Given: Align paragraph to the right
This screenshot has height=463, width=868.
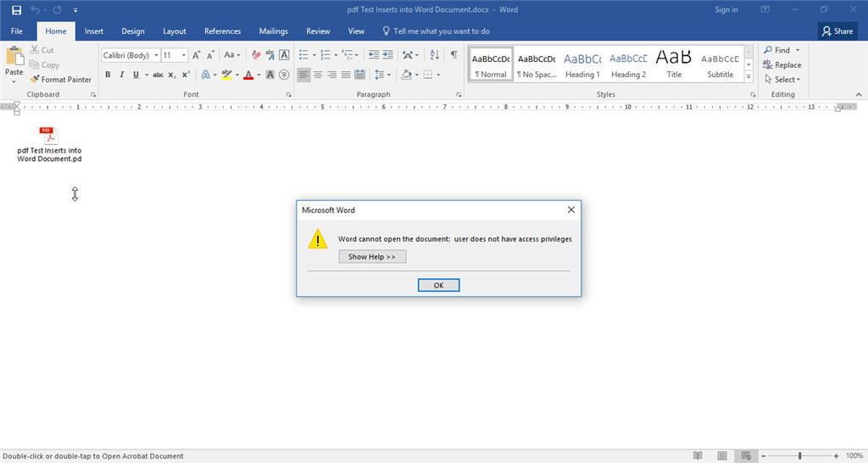Looking at the screenshot, I should [331, 75].
